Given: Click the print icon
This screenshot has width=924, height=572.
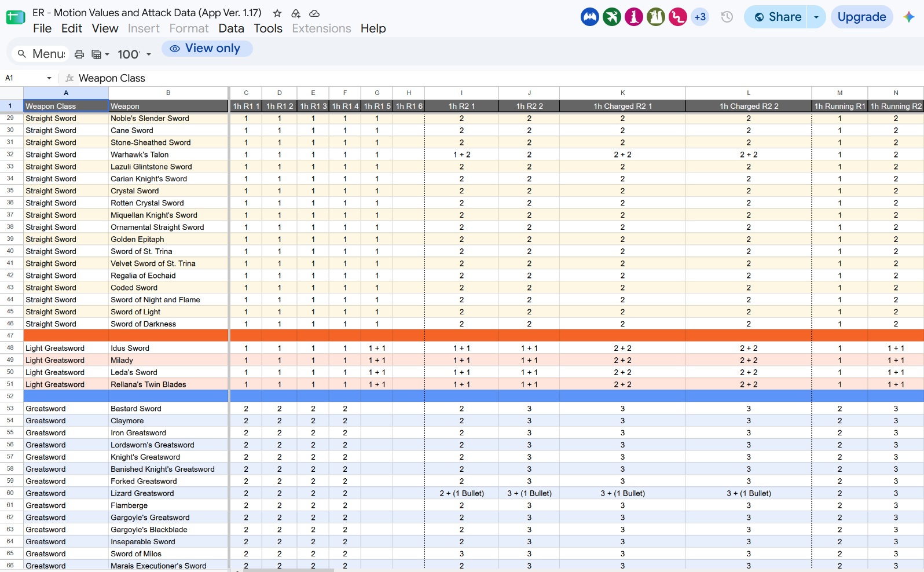Looking at the screenshot, I should pos(79,54).
